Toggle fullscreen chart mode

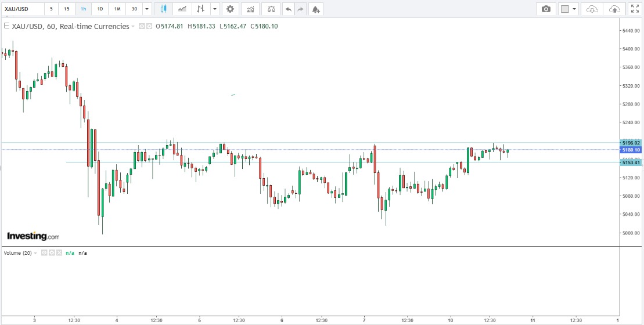click(635, 9)
